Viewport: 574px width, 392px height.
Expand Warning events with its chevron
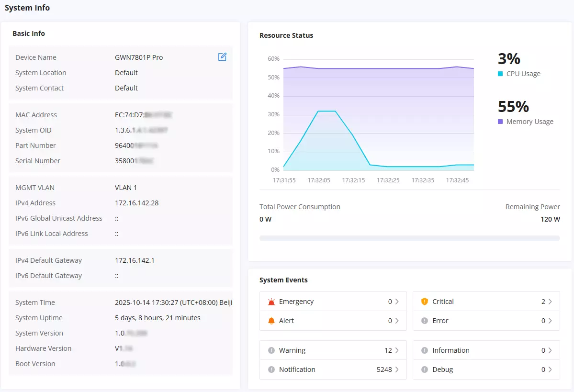(x=397, y=350)
